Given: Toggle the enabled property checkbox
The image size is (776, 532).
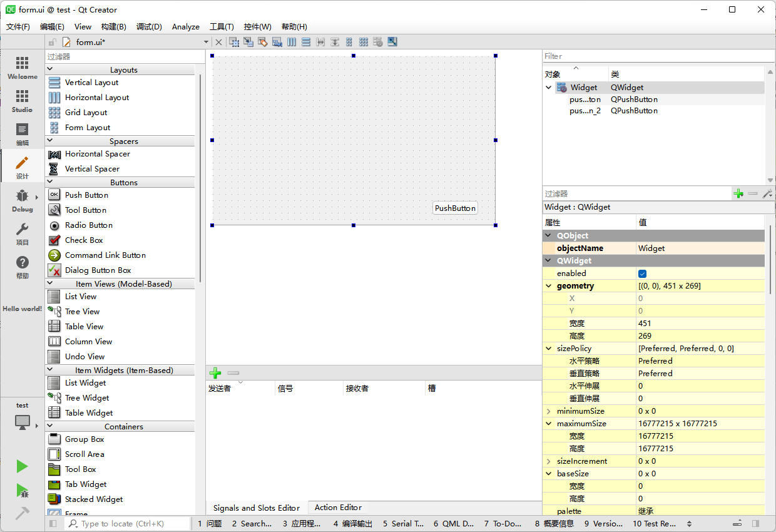Looking at the screenshot, I should [642, 274].
